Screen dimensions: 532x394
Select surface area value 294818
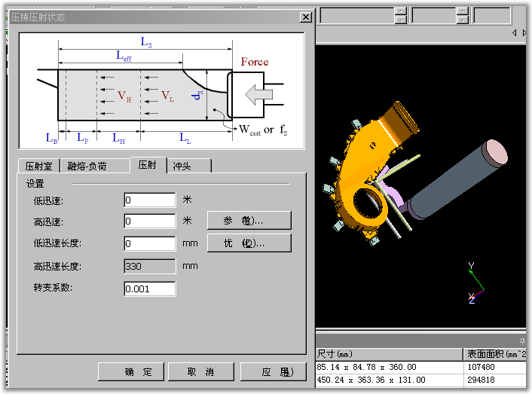tap(495, 380)
